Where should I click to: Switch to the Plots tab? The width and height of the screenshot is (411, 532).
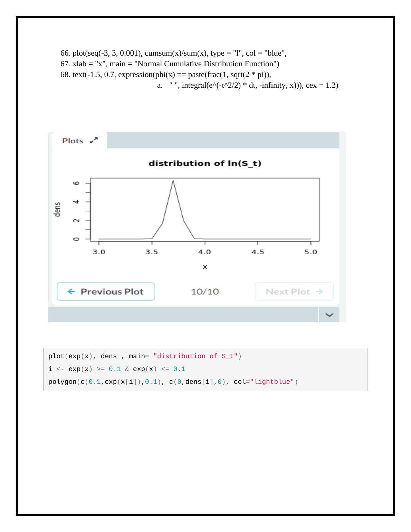(73, 141)
